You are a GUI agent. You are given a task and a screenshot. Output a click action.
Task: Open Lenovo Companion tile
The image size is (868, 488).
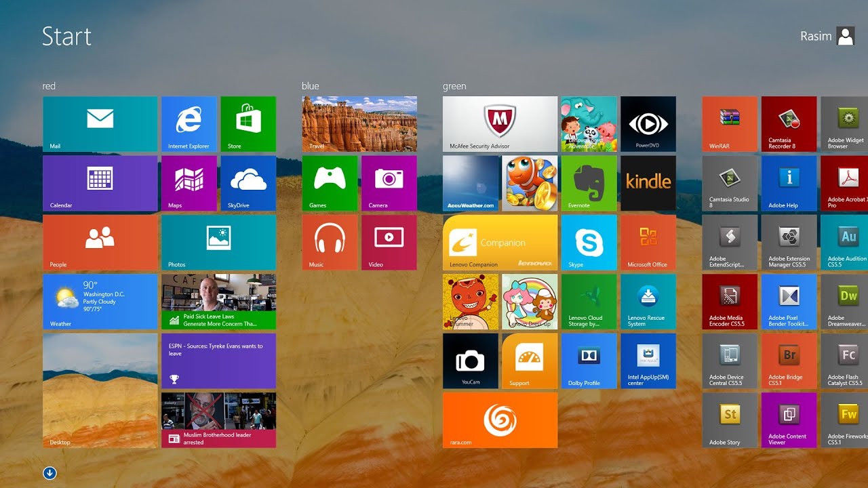500,243
